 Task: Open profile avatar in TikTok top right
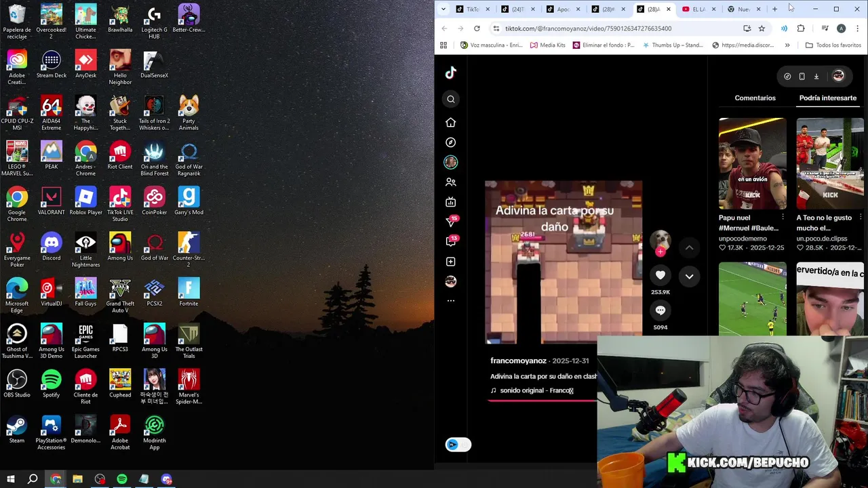click(x=838, y=77)
